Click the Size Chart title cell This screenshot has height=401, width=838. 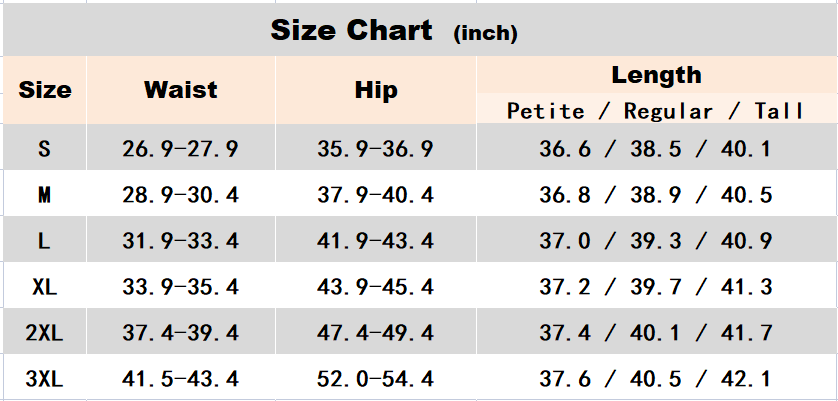(420, 29)
